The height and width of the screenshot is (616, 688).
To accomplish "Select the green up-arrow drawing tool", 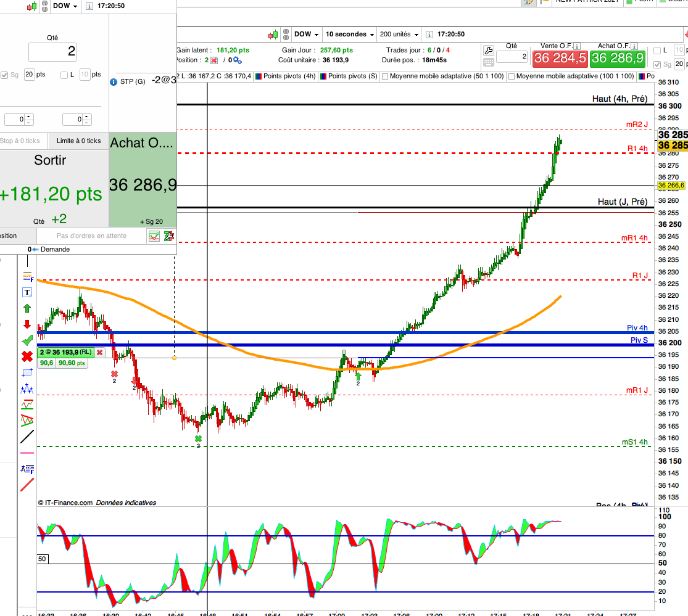I will [x=27, y=308].
